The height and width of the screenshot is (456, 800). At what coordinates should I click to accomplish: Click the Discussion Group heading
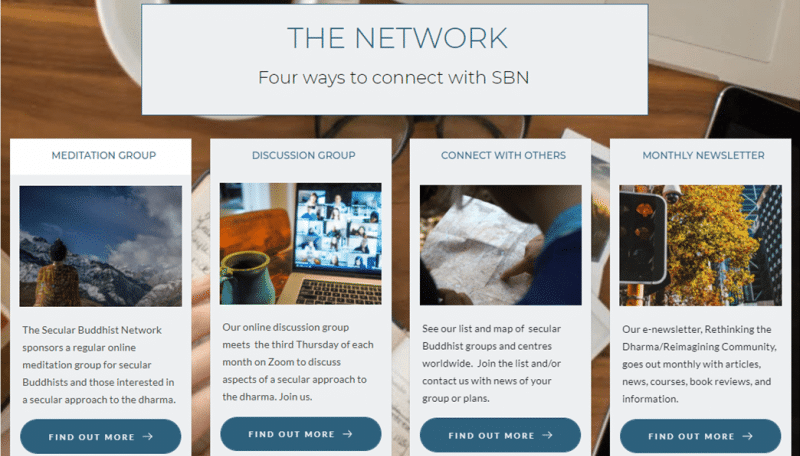[x=304, y=155]
